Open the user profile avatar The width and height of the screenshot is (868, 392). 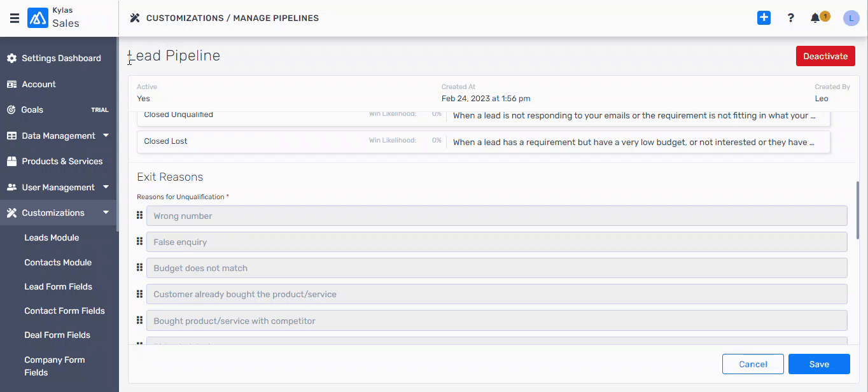(851, 18)
